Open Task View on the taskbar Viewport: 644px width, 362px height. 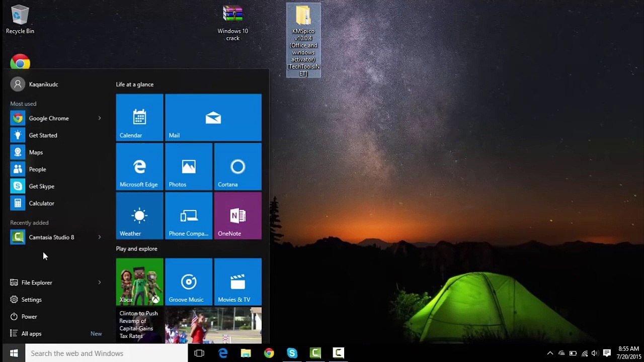click(199, 353)
